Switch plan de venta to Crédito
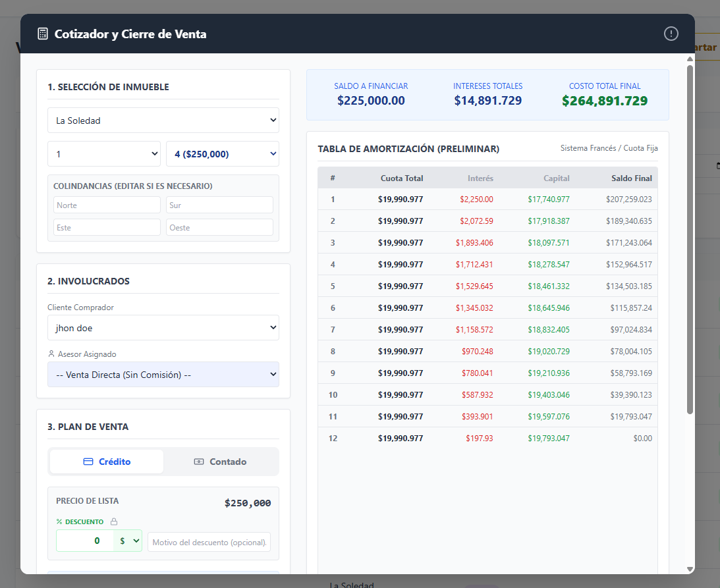The height and width of the screenshot is (588, 720). (x=107, y=462)
